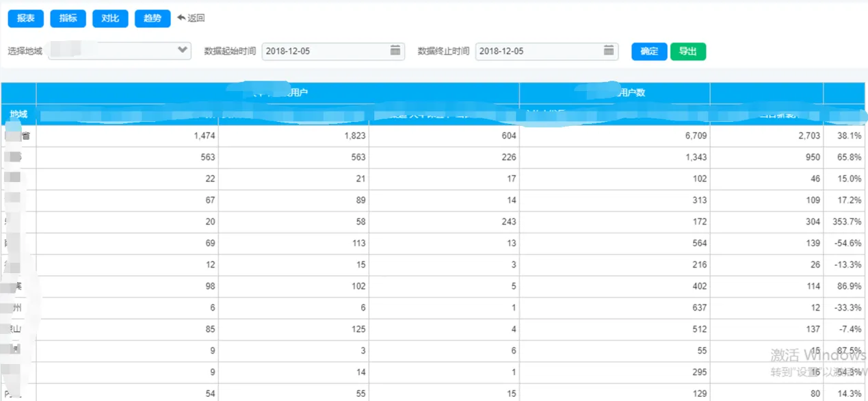Viewport: 868px width, 401px height.
Task: Select the cell showing 313
Action: pyautogui.click(x=615, y=200)
